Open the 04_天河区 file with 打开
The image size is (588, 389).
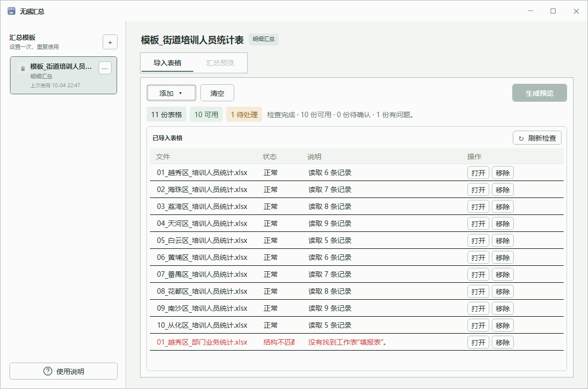pos(478,223)
